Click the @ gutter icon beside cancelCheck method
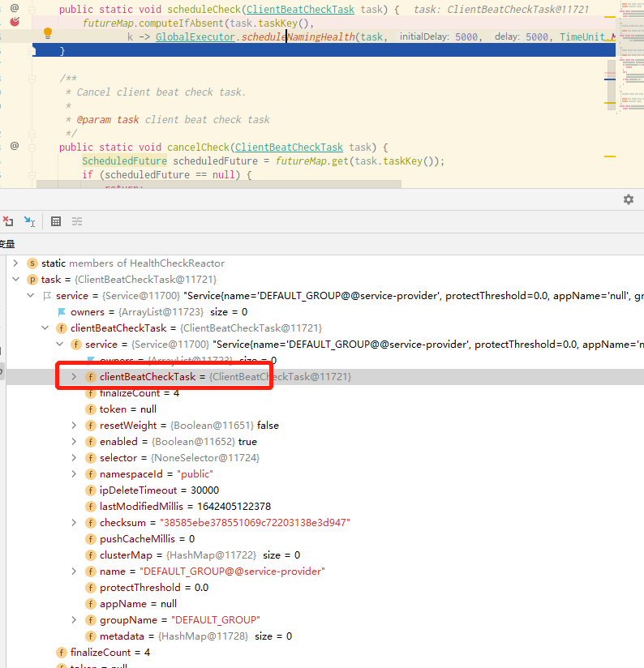This screenshot has height=668, width=644. [15, 146]
